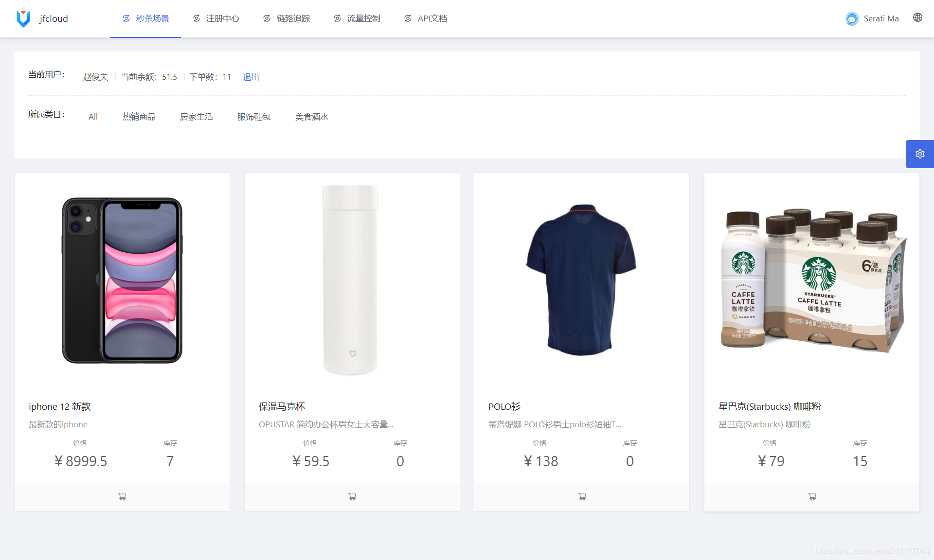Click the 最新款的iphone description
This screenshot has width=934, height=560.
tap(58, 424)
